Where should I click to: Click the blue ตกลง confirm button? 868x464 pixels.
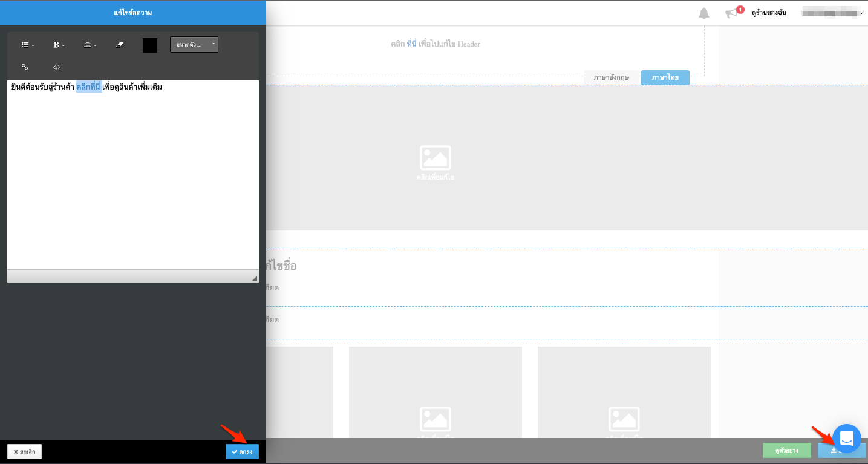pyautogui.click(x=242, y=452)
